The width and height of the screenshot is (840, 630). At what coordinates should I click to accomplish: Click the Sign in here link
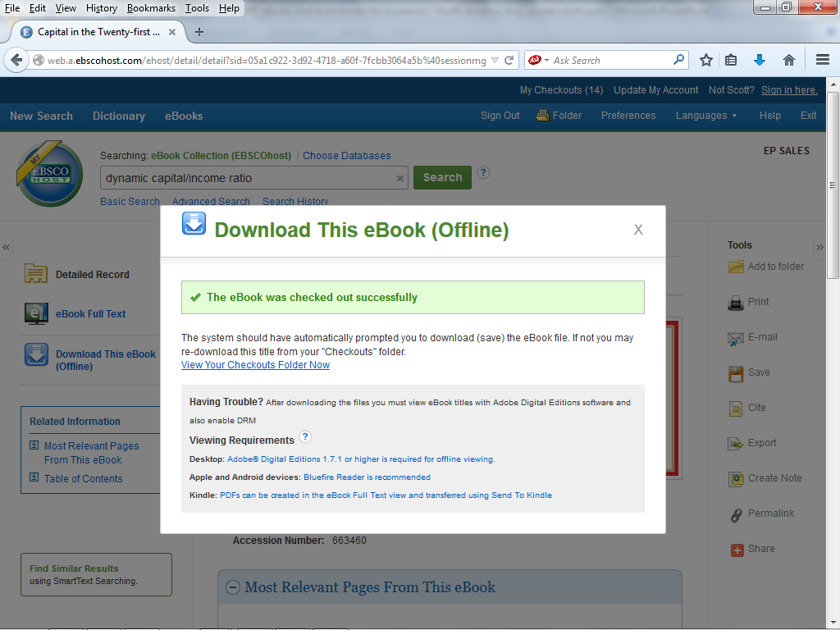pos(789,90)
